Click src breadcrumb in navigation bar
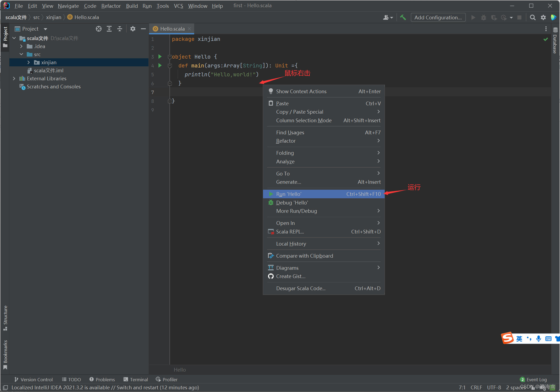 (37, 17)
